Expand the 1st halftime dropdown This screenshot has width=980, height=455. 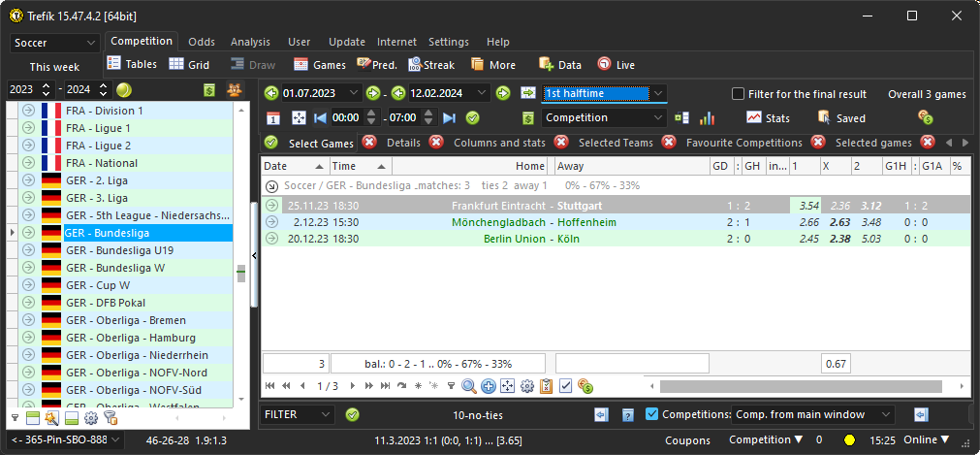(658, 93)
